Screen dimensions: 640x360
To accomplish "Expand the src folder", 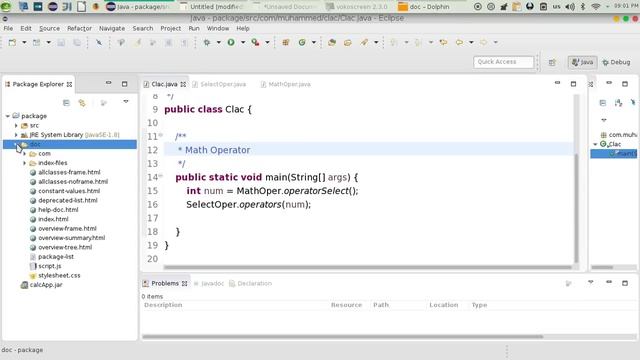I will tap(16, 125).
